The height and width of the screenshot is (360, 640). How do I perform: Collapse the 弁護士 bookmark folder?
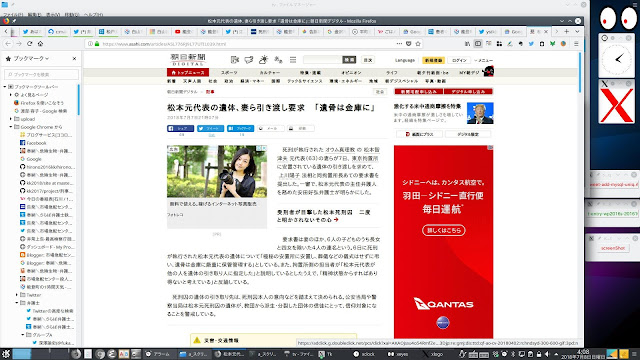(17, 303)
